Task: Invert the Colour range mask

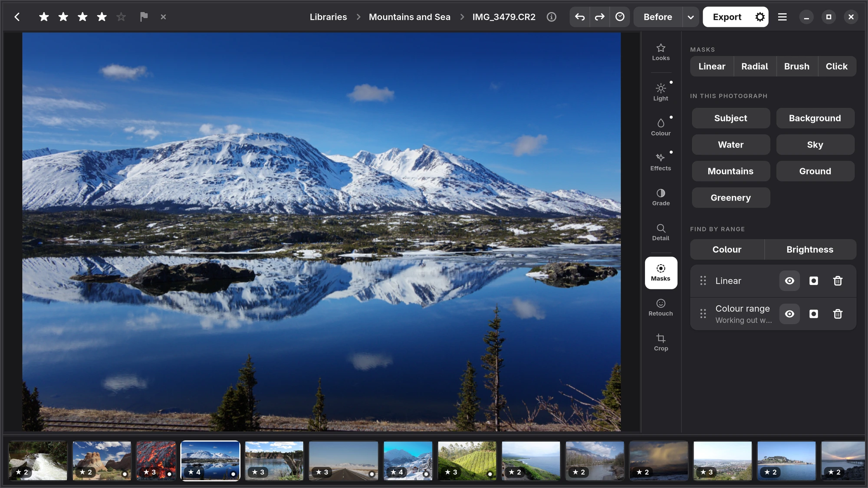Action: (814, 314)
